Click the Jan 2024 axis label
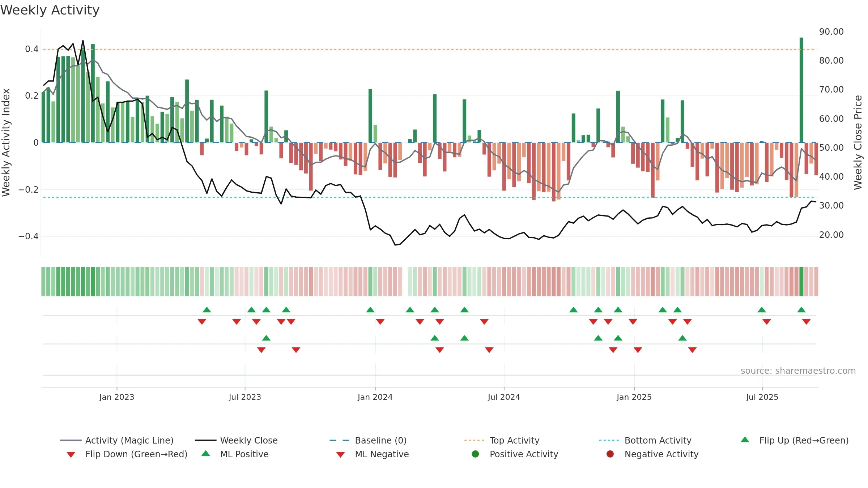This screenshot has height=488, width=868. [x=375, y=397]
